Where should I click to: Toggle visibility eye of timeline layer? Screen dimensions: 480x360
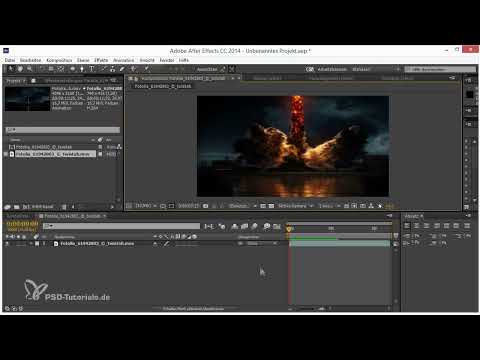click(x=7, y=244)
